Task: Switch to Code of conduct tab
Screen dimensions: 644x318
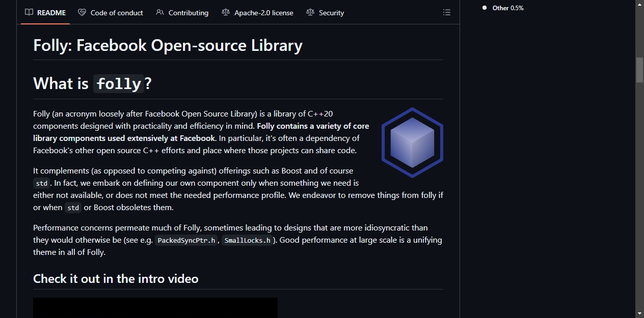Action: [111, 13]
